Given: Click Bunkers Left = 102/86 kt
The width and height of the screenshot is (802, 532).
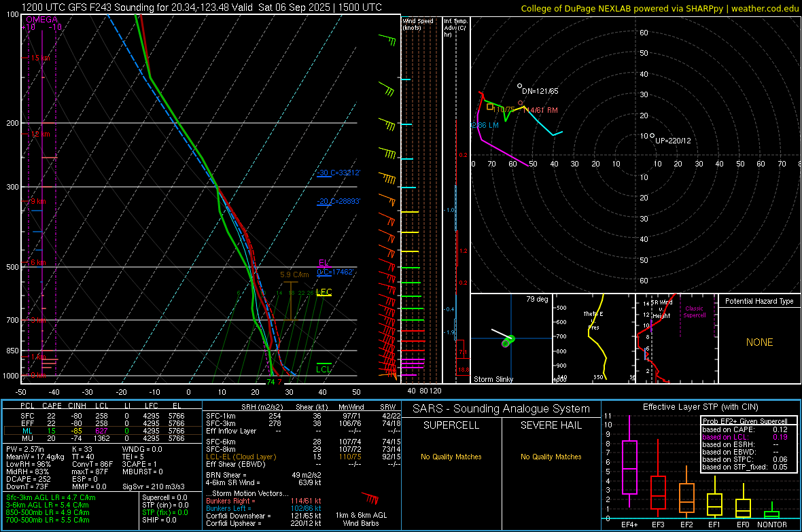Looking at the screenshot, I should tap(264, 508).
